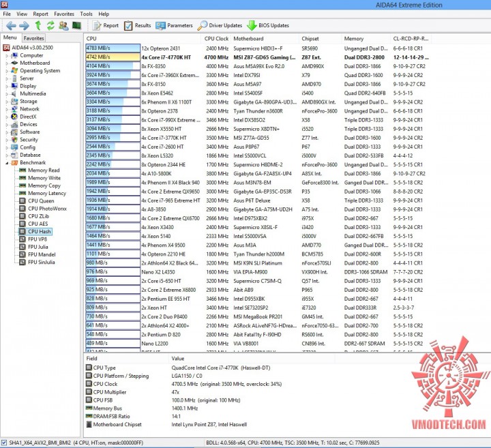Select the Motherboard tree node
This screenshot has height=448, width=491.
coord(35,63)
